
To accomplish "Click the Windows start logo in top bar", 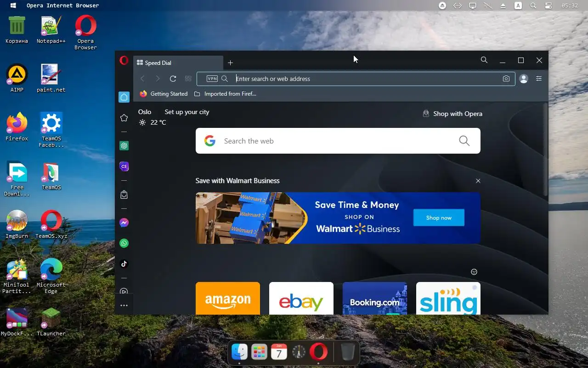I will (13, 6).
